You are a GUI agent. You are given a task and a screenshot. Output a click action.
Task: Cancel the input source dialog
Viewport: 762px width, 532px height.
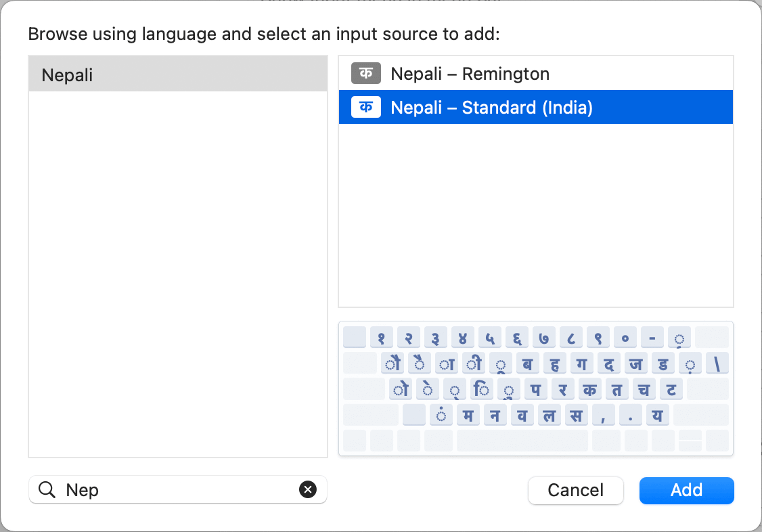click(575, 490)
